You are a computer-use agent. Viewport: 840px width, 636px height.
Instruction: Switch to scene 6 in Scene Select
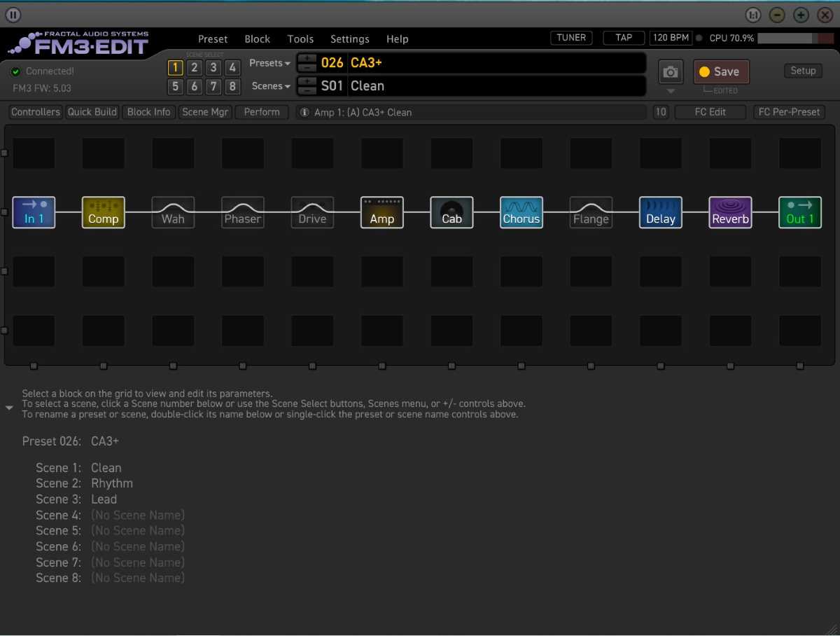pyautogui.click(x=195, y=87)
